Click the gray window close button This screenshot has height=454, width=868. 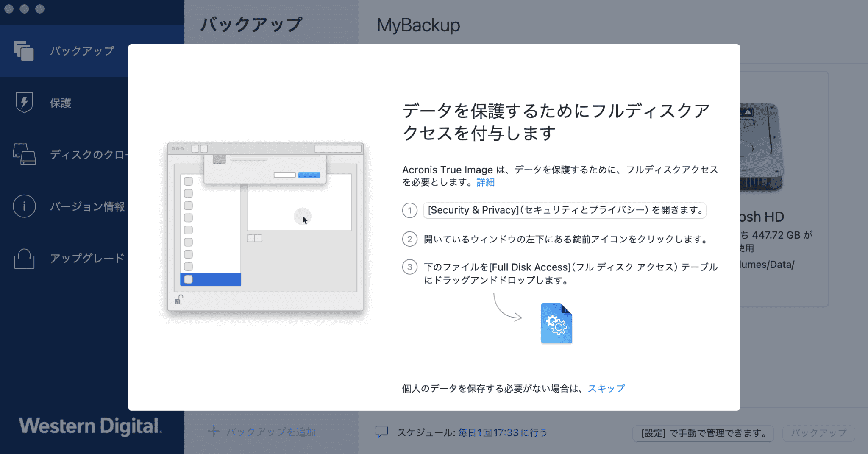9,9
